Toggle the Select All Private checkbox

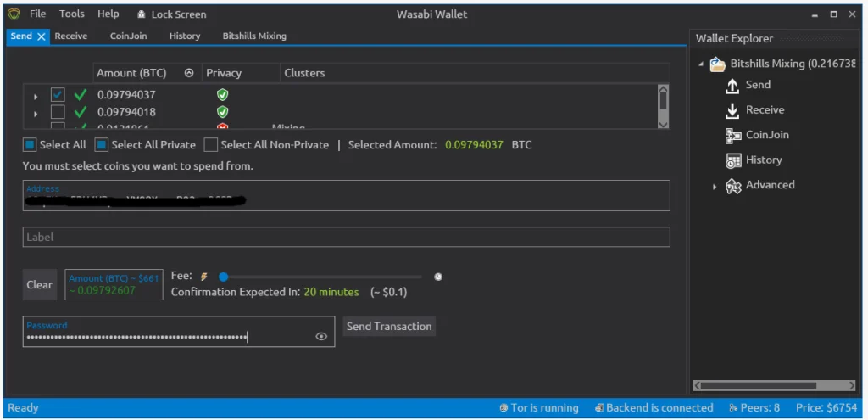(102, 145)
